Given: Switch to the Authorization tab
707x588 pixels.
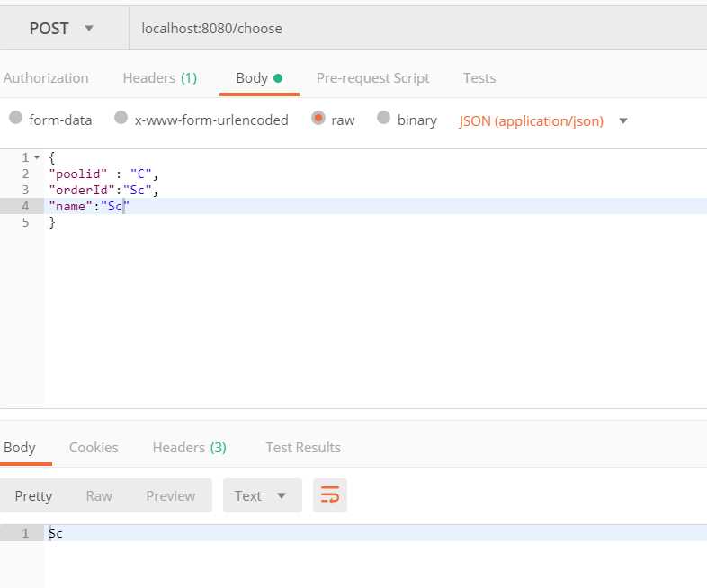Looking at the screenshot, I should [x=46, y=78].
